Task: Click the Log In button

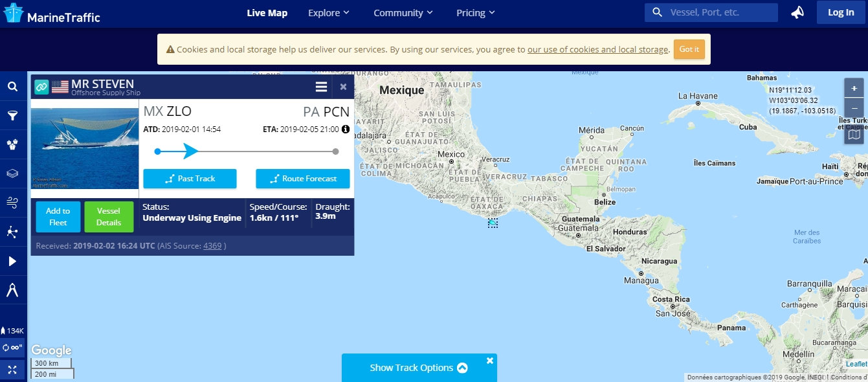Action: pyautogui.click(x=841, y=12)
